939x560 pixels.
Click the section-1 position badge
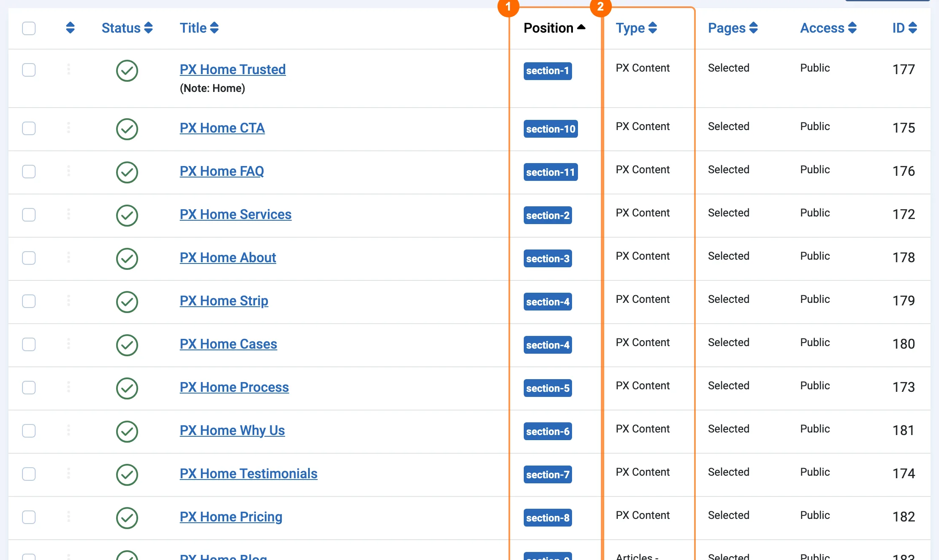(547, 71)
